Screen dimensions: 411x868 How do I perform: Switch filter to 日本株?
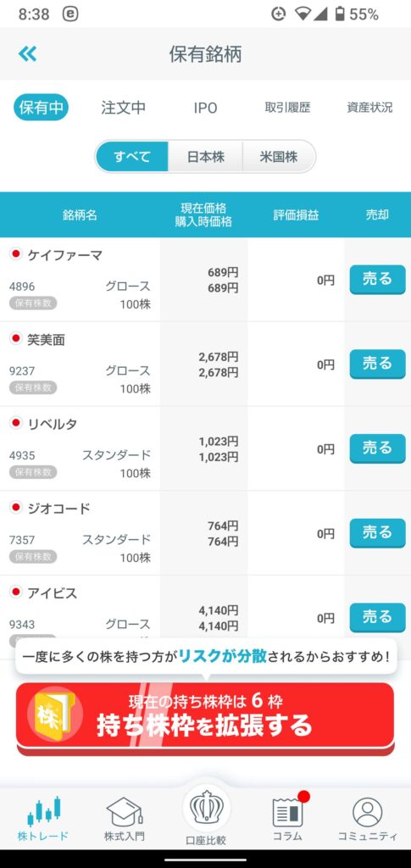pos(205,157)
